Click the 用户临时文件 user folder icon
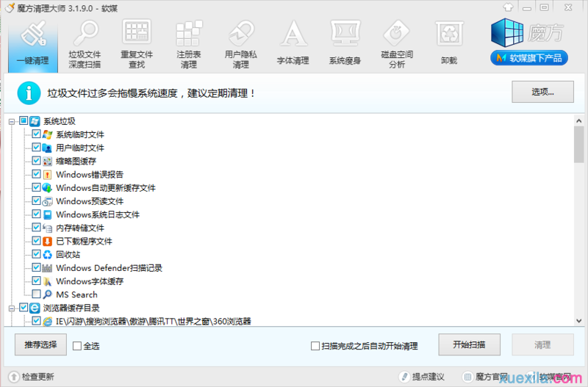Image resolution: width=588 pixels, height=387 pixels. (47, 148)
